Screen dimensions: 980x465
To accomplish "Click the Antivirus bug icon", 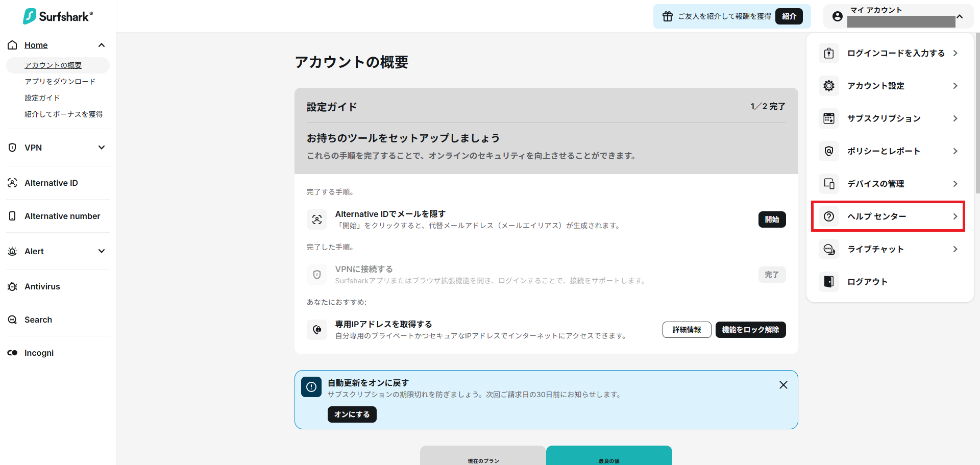I will 13,286.
